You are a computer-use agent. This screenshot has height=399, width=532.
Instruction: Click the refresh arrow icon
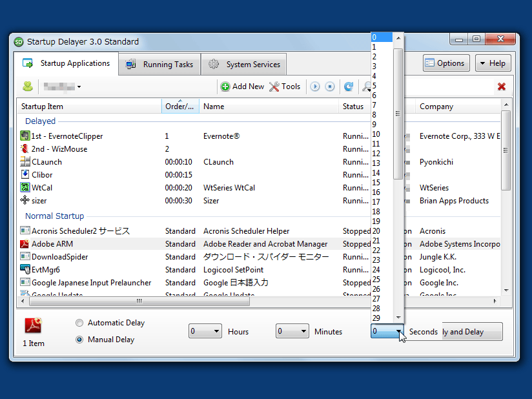pyautogui.click(x=349, y=87)
